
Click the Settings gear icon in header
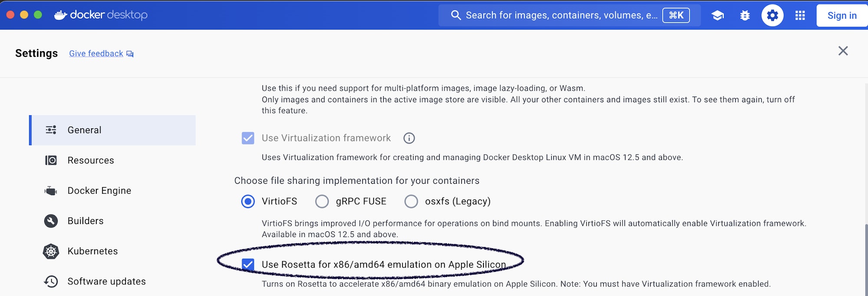coord(773,16)
